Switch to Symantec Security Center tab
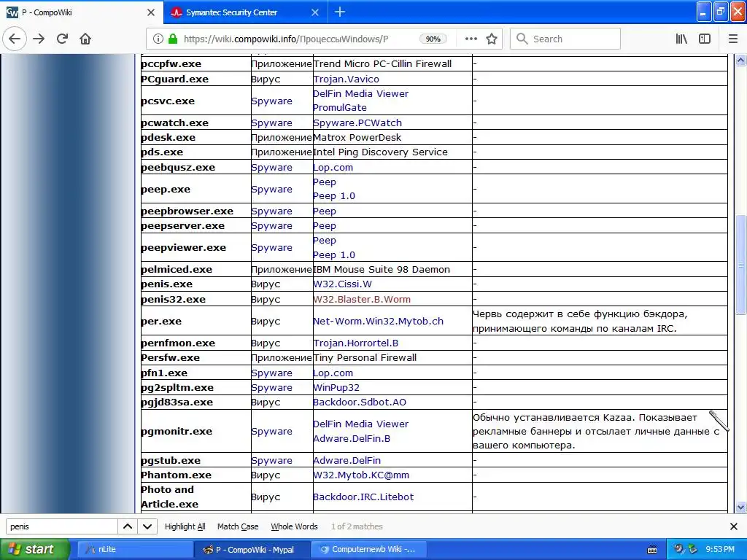The height and width of the screenshot is (560, 747). [246, 12]
